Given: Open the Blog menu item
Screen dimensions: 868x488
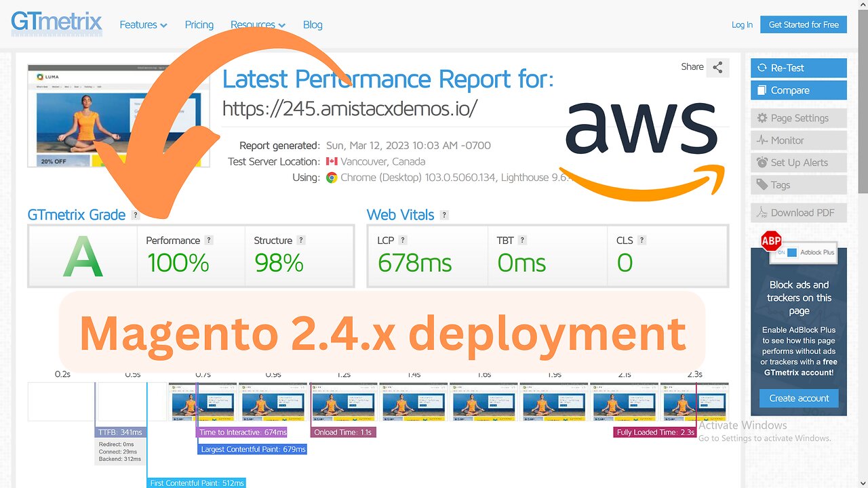Looking at the screenshot, I should (x=313, y=24).
